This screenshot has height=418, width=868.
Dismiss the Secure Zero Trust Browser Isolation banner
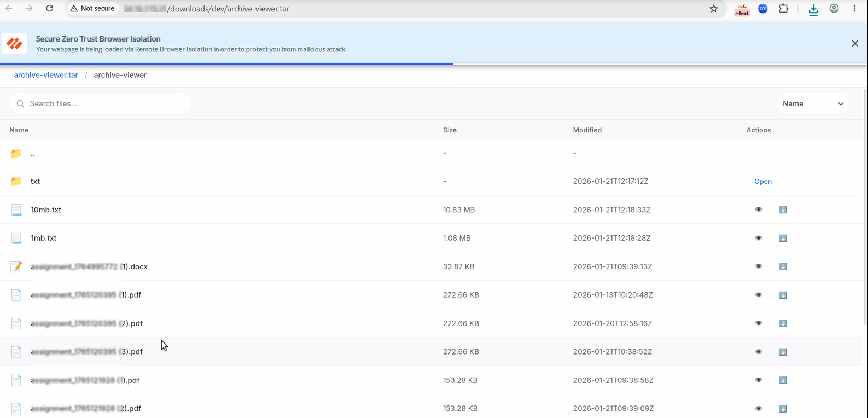[x=855, y=43]
